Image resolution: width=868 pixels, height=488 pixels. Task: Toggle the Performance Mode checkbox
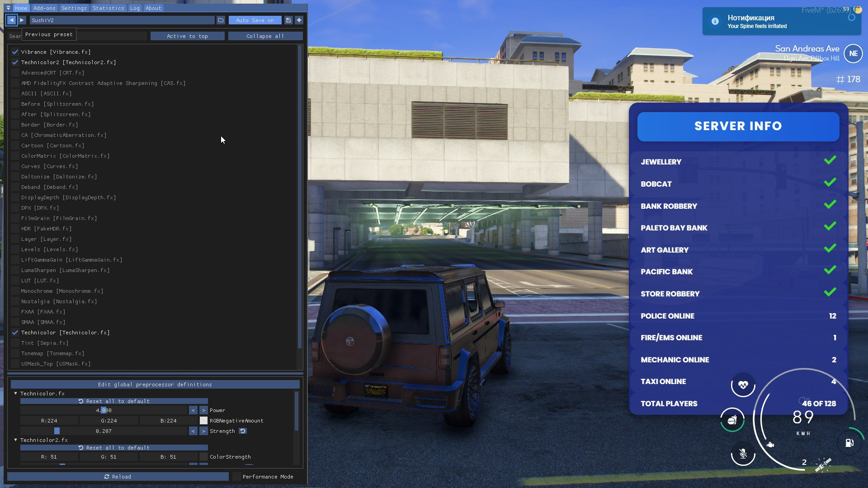click(x=236, y=477)
